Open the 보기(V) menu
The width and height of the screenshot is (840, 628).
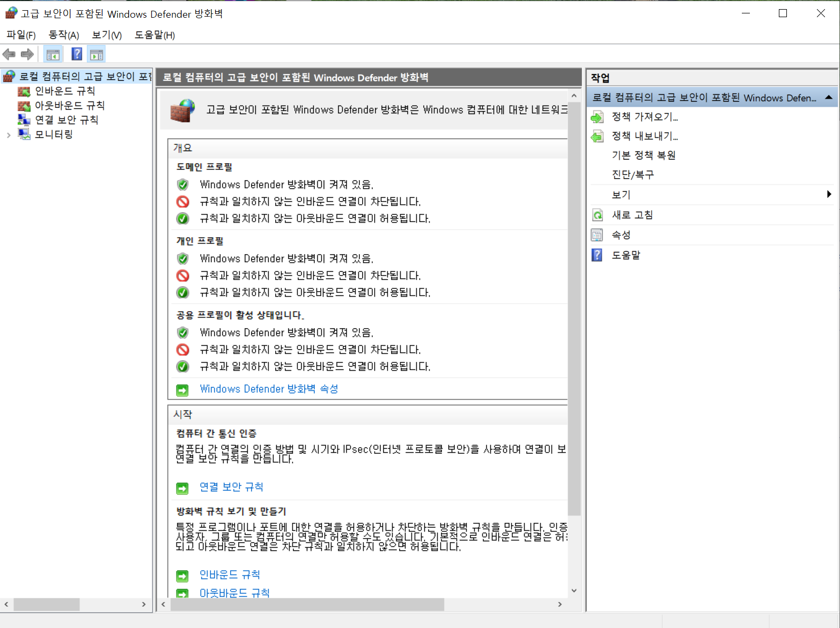107,35
